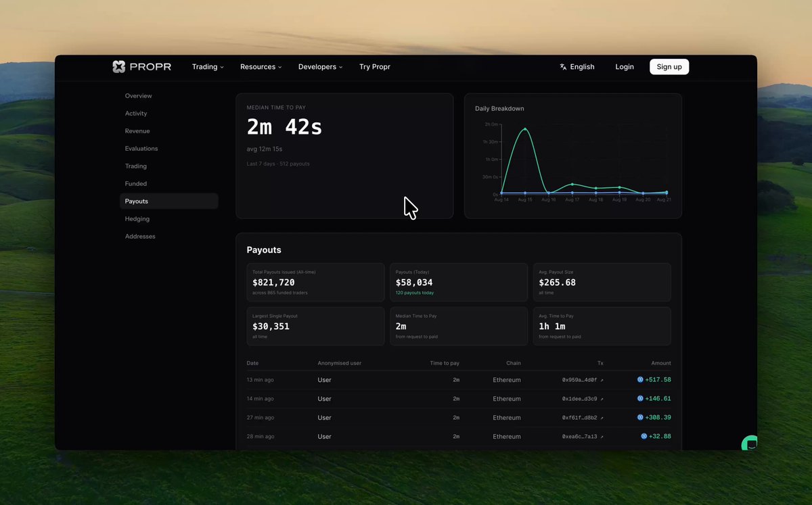Click the coin icon beside +517.58
Image resolution: width=812 pixels, height=505 pixels.
tap(640, 380)
